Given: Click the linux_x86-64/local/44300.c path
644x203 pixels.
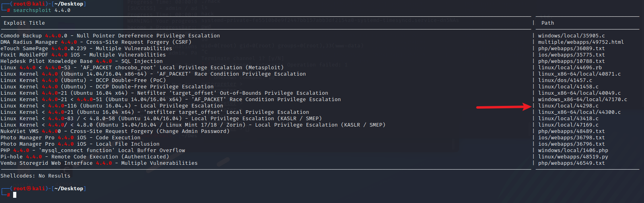Looking at the screenshot, I should (579, 112).
